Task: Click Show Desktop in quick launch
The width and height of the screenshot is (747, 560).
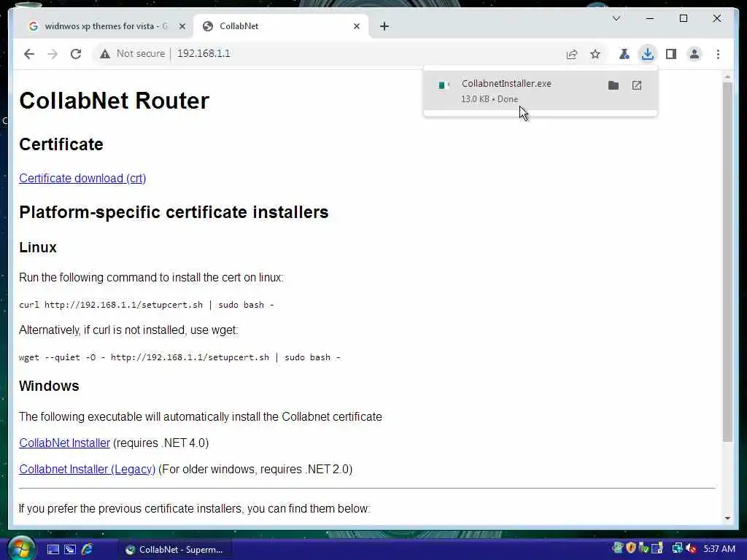Action: (x=53, y=550)
